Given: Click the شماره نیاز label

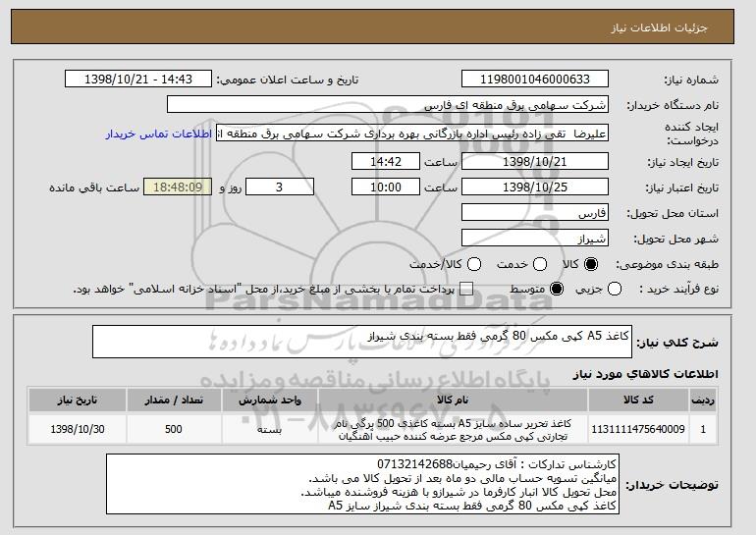Looking at the screenshot, I should tap(691, 80).
